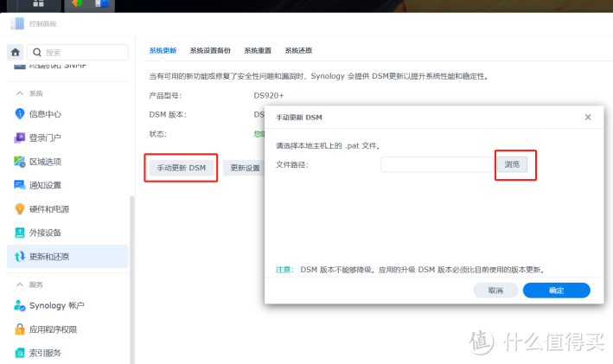This screenshot has width=613, height=364.
Task: Open 应用程序权限 via its lock icon
Action: (20, 329)
